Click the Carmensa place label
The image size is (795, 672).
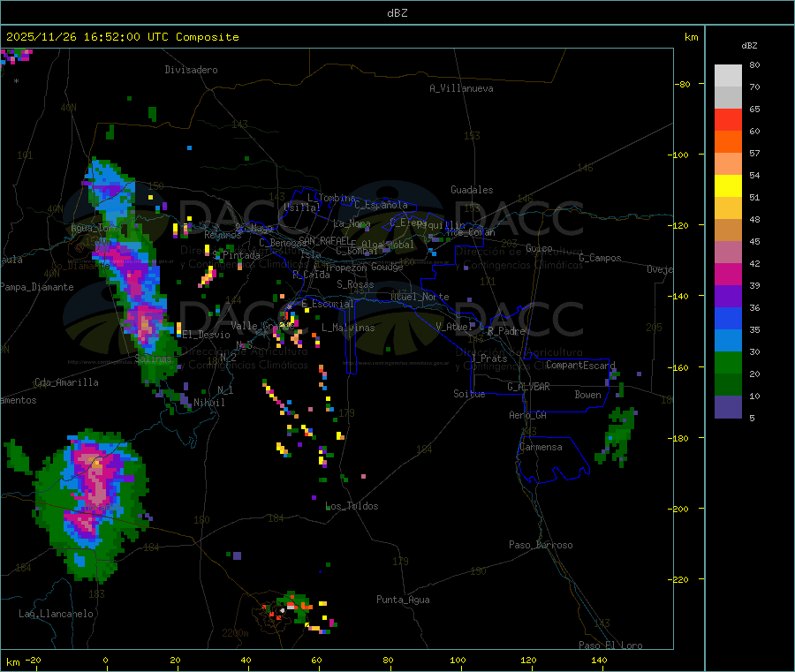pyautogui.click(x=541, y=447)
